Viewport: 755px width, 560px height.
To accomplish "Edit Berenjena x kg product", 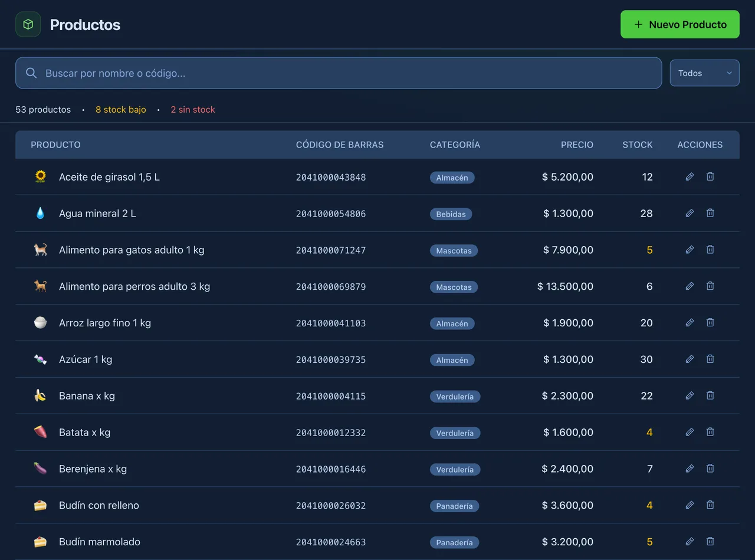I will [690, 469].
